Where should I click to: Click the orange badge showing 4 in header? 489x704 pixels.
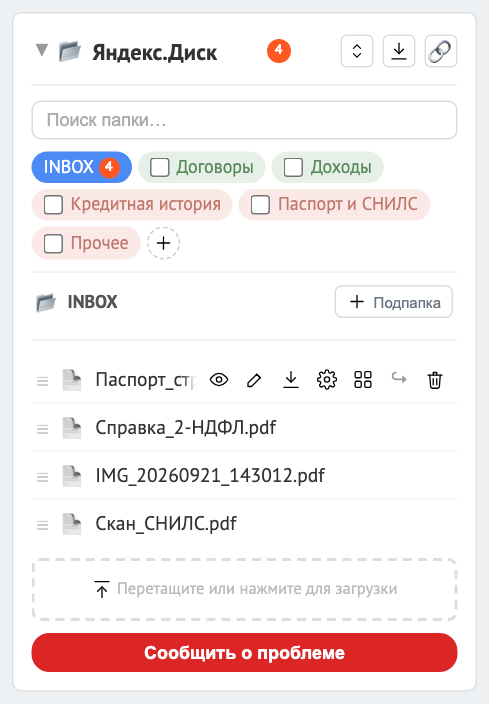point(279,51)
